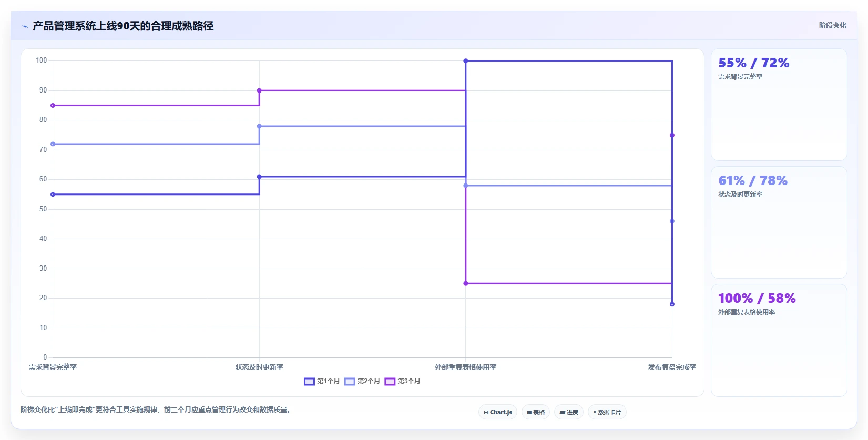Select the 数据卡片 tag pill

607,412
